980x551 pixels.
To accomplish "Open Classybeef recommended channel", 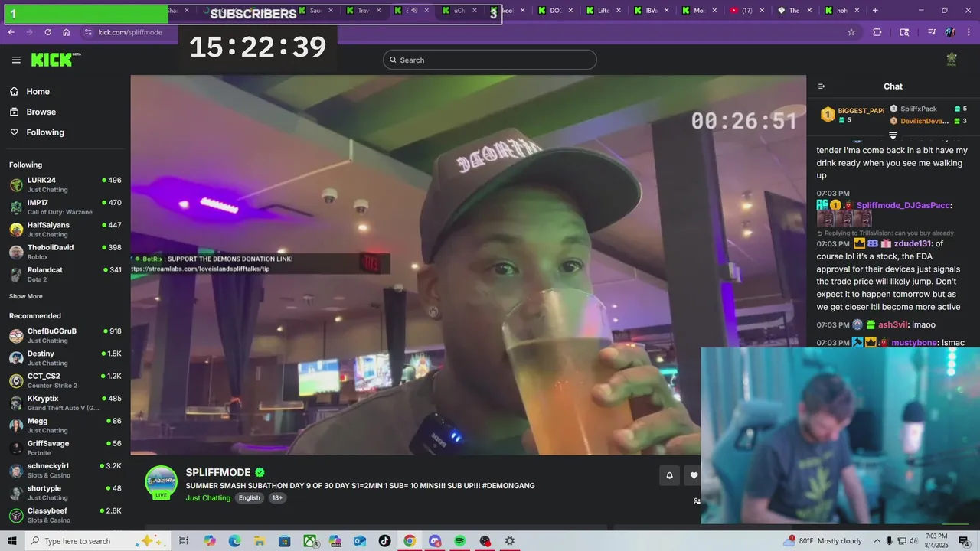I will tap(65, 515).
